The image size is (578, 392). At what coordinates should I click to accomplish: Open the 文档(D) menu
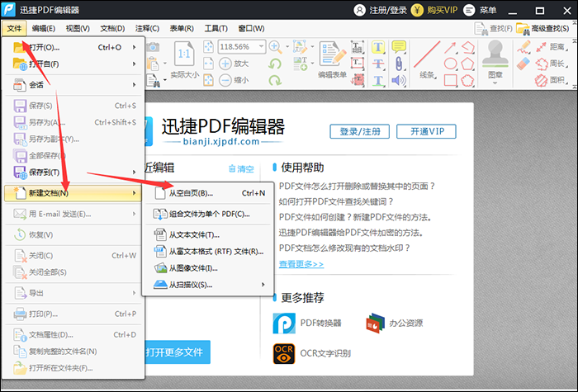[112, 28]
